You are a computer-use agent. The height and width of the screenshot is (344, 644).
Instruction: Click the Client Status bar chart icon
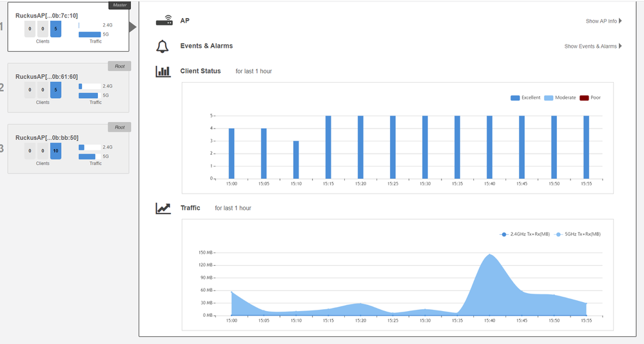[x=163, y=71]
